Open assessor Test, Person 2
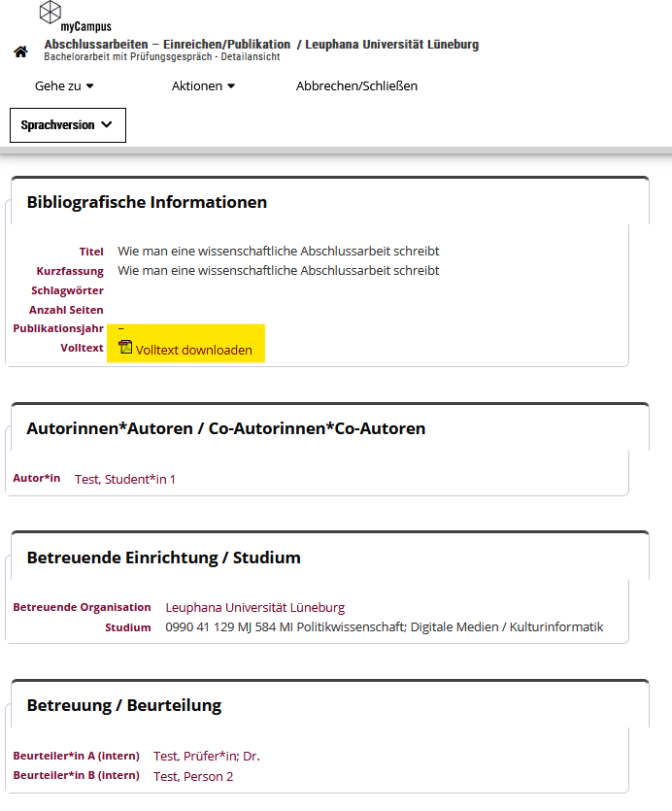Viewport: 672px width, 811px height. point(193,776)
